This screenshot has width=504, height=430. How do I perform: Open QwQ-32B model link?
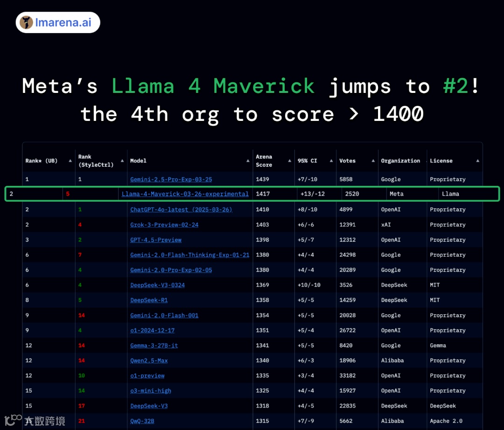[142, 421]
